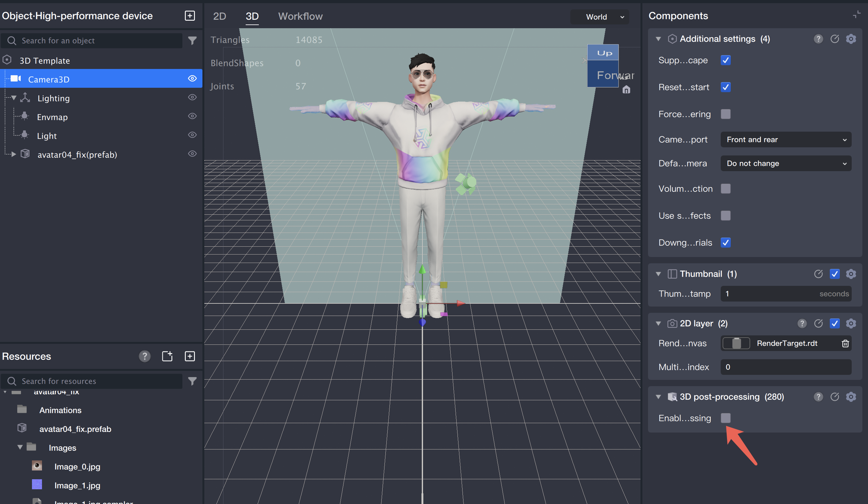Select avatar04_fix.prefab in Resources
The width and height of the screenshot is (868, 504).
click(x=75, y=429)
